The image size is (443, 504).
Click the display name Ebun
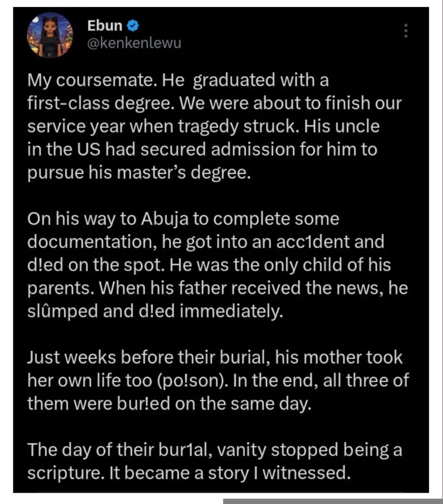pyautogui.click(x=104, y=25)
